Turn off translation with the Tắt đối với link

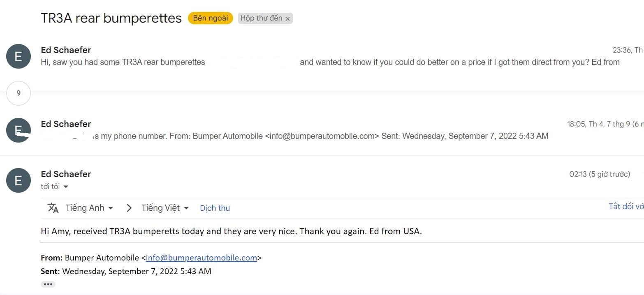tap(626, 206)
